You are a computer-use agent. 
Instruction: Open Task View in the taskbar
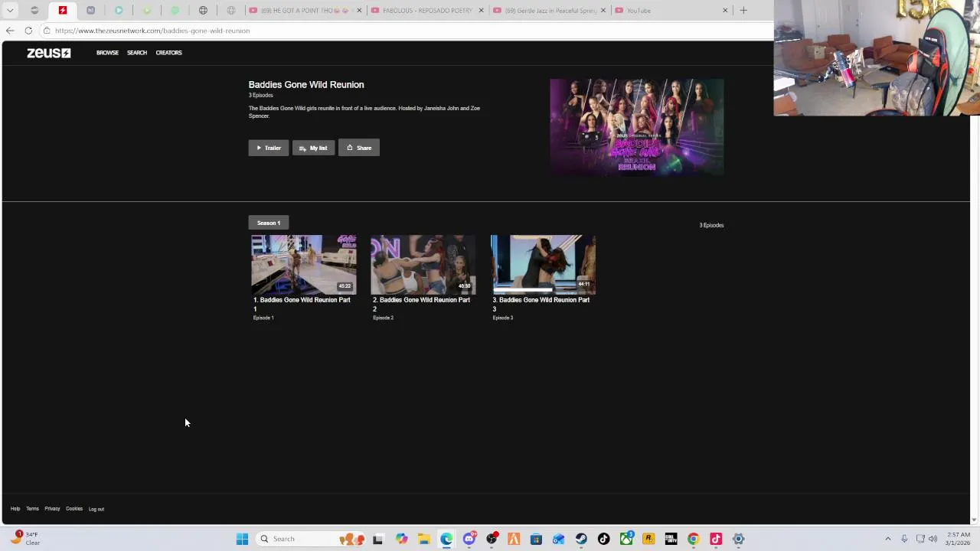377,539
